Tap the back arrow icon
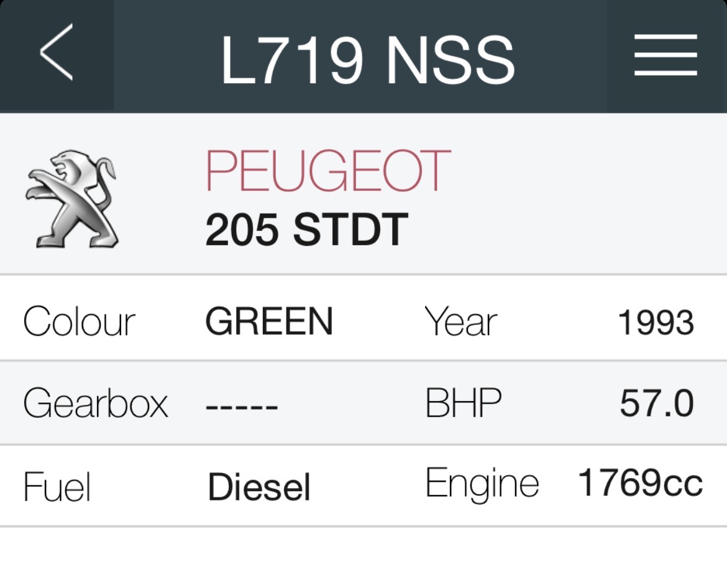The height and width of the screenshot is (588, 727). 57,53
